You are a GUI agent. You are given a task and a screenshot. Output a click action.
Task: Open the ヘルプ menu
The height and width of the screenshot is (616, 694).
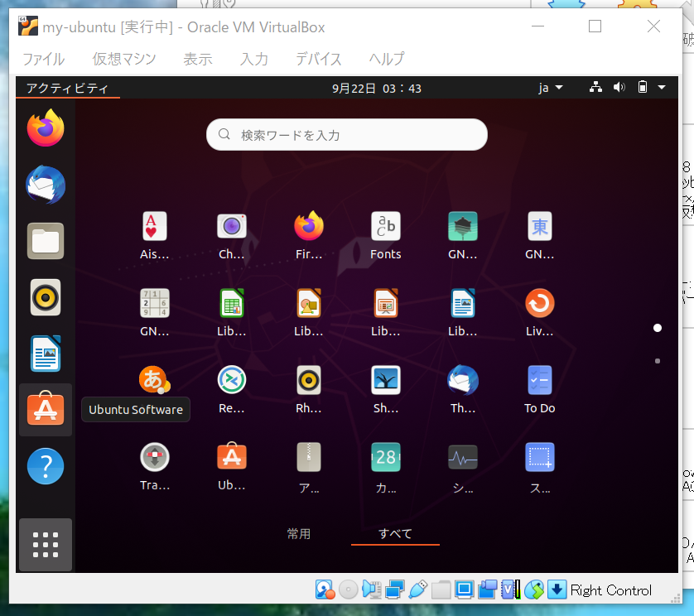(x=387, y=59)
